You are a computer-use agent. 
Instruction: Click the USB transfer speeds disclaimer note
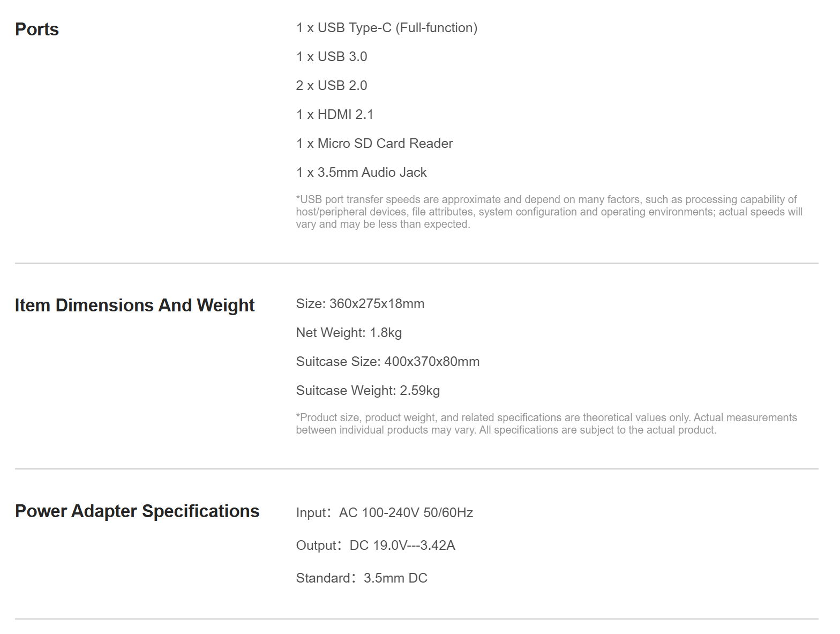coord(549,212)
